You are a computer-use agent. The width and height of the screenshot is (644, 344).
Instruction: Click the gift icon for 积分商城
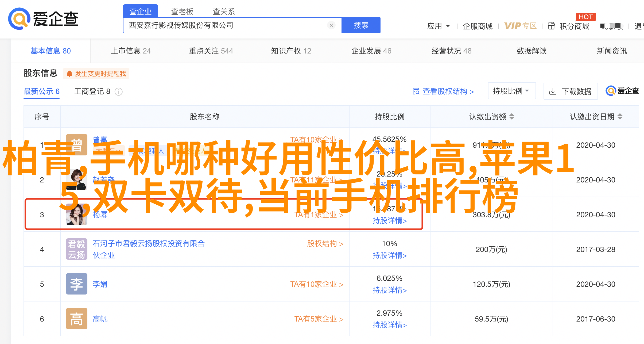pyautogui.click(x=551, y=26)
